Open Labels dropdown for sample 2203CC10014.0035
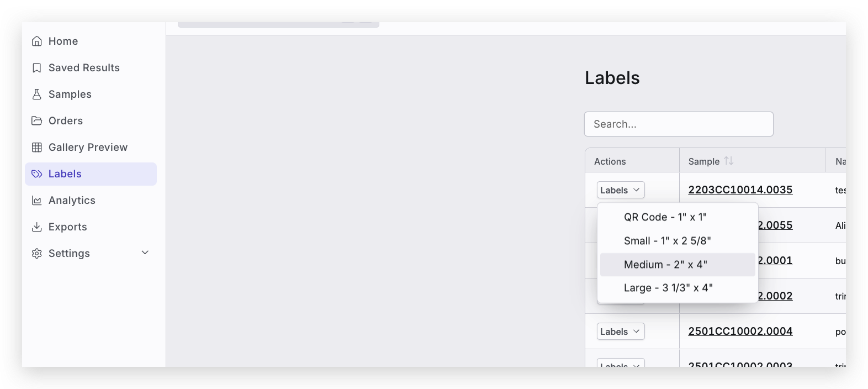 620,190
